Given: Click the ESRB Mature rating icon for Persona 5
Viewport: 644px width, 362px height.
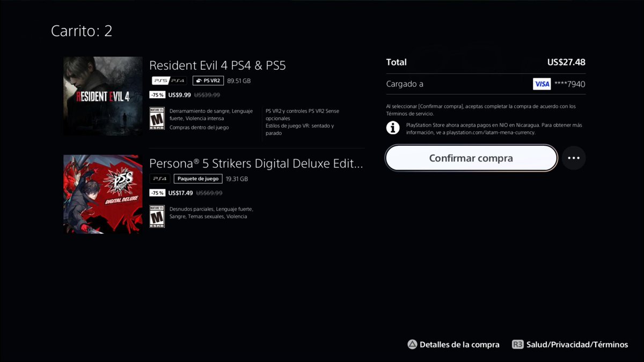Looking at the screenshot, I should click(x=157, y=216).
